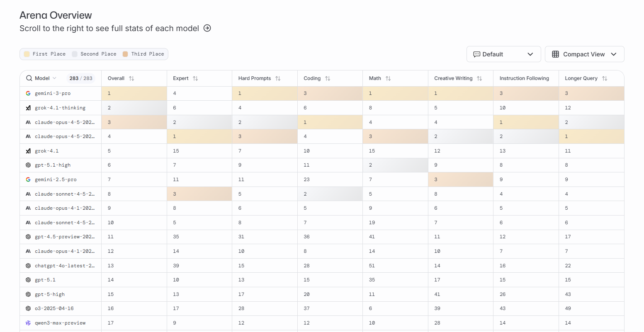Screen dimensions: 644x332
Task: Click the Creative Writing sort arrows
Action: (x=479, y=78)
